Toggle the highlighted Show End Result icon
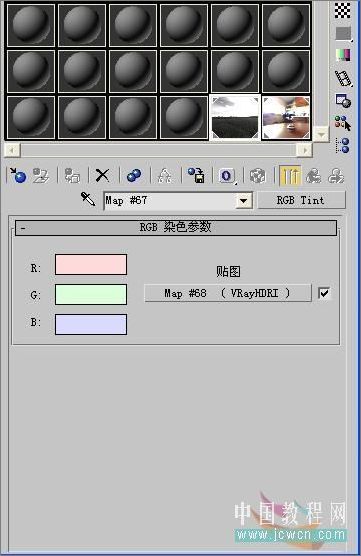361x556 pixels. click(290, 176)
